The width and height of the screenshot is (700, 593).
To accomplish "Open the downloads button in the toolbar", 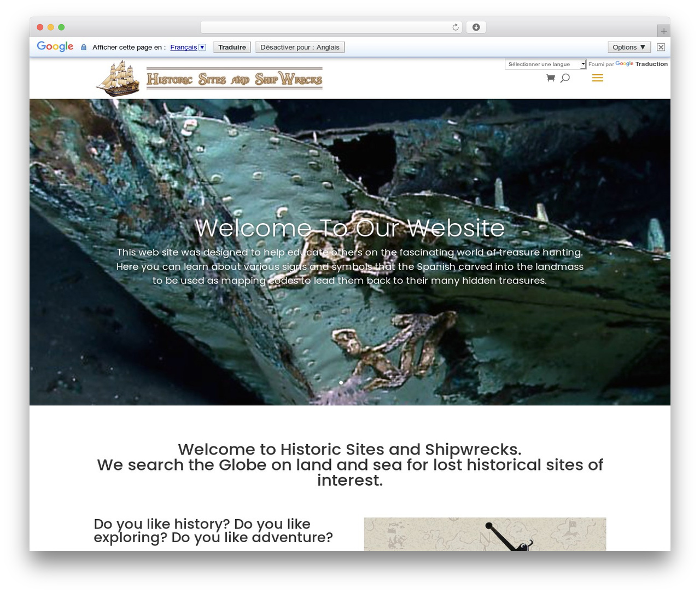I will click(x=476, y=27).
